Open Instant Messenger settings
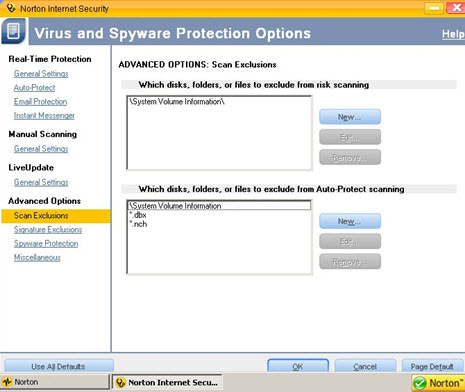The image size is (465, 392). point(44,116)
